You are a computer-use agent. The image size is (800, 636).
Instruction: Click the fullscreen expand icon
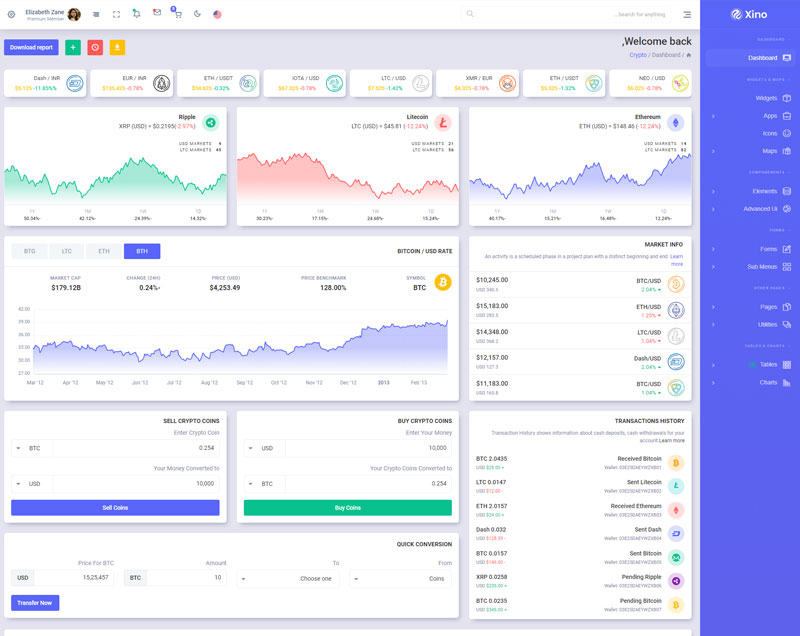tap(116, 14)
